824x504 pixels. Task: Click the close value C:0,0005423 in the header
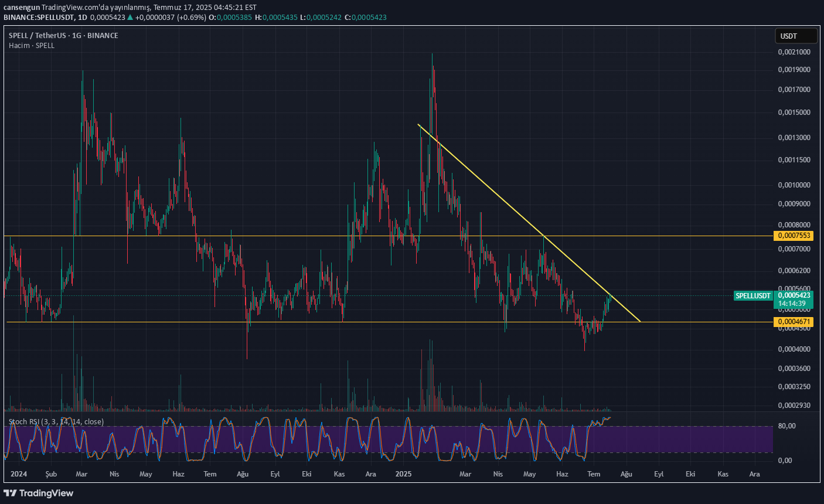pos(366,18)
